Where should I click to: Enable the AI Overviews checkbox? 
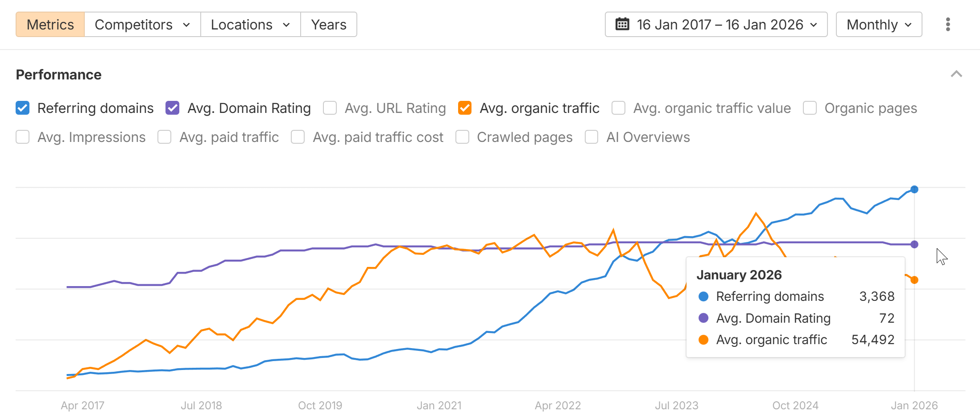pyautogui.click(x=591, y=137)
